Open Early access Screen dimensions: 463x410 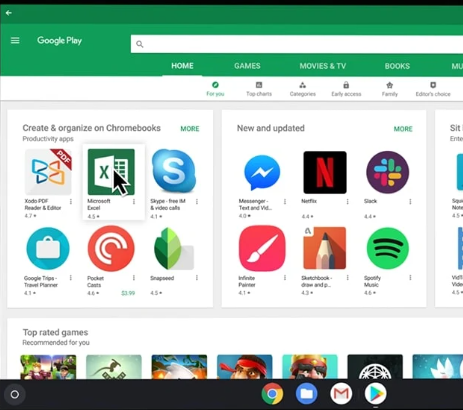(x=346, y=89)
